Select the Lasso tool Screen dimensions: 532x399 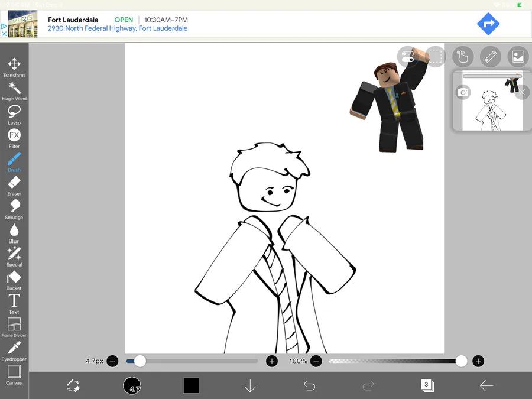tap(14, 115)
